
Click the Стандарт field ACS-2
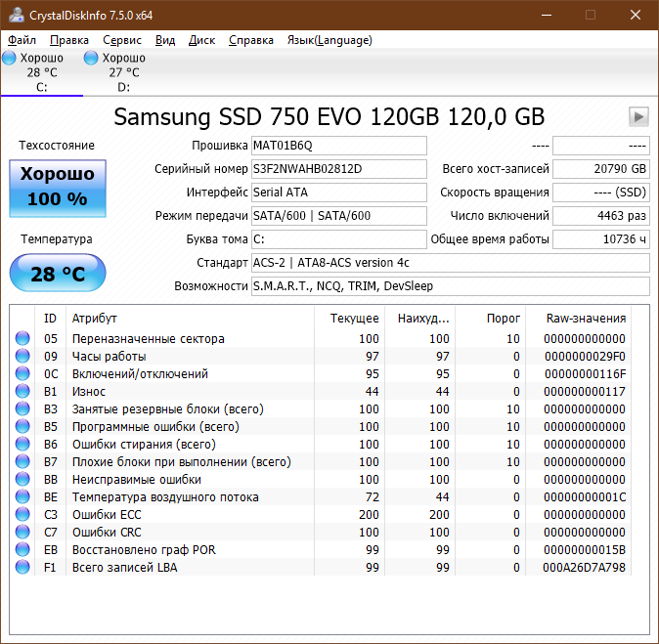[451, 263]
